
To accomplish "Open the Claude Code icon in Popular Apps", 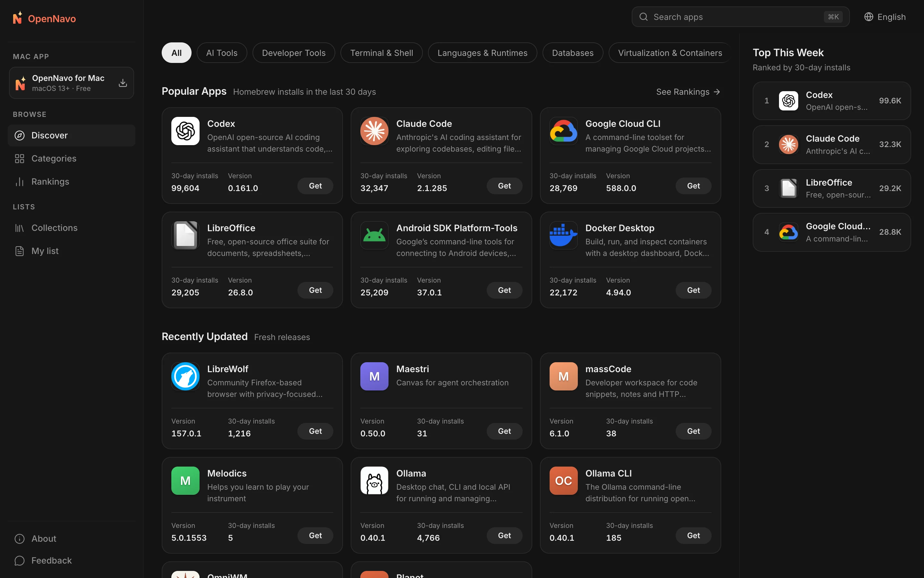I will pyautogui.click(x=374, y=131).
